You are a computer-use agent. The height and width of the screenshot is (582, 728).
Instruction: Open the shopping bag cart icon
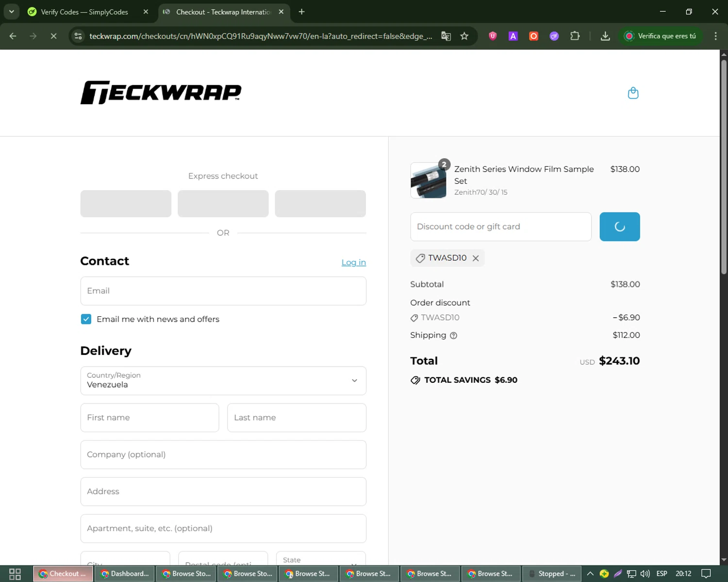(x=633, y=93)
